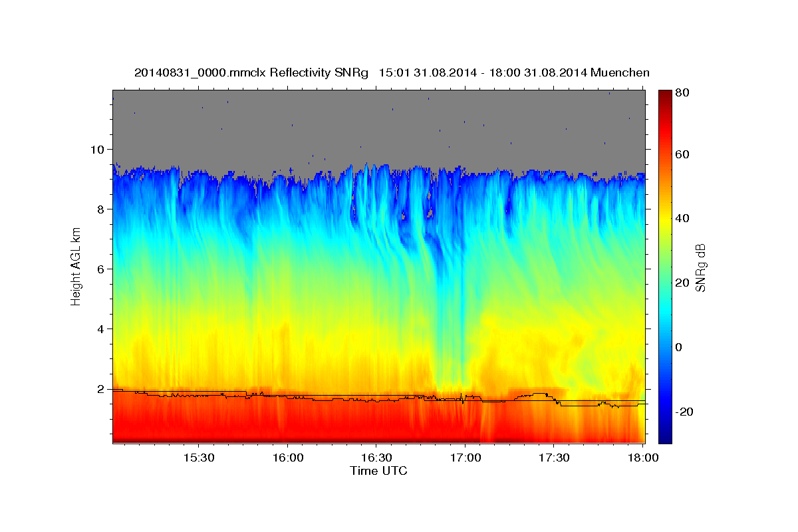The image size is (798, 532).
Task: Click the 'Height AGL km' y-axis label
Action: click(x=76, y=266)
